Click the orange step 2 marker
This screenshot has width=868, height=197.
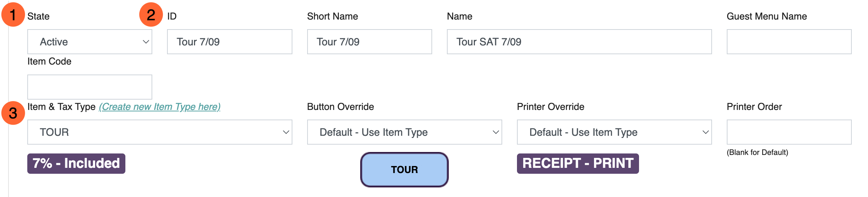tap(151, 15)
